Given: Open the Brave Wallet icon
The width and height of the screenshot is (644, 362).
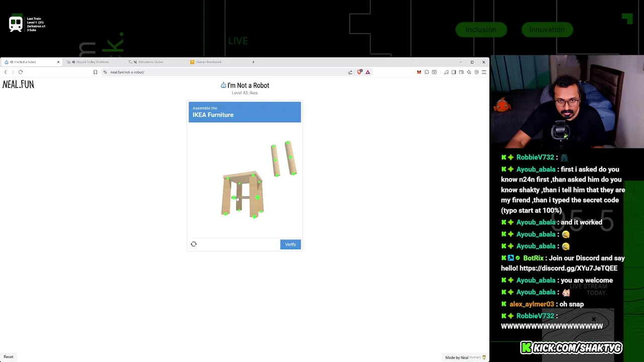Looking at the screenshot, I should point(461,72).
